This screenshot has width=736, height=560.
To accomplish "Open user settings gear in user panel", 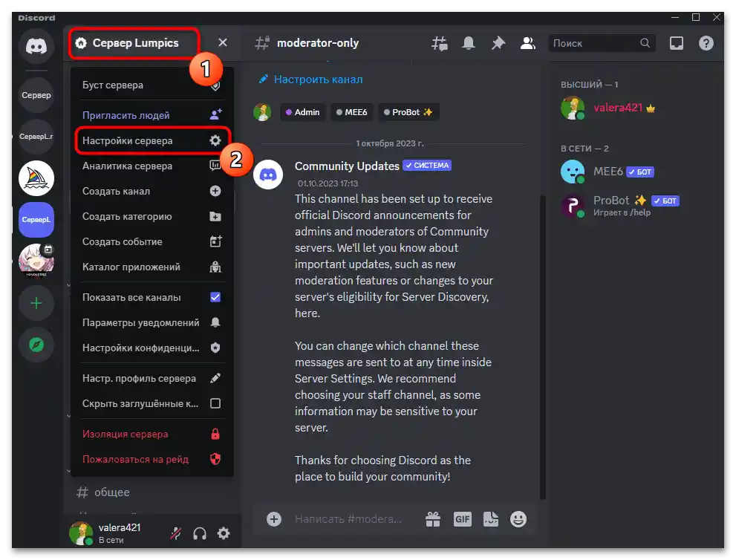I will (224, 533).
